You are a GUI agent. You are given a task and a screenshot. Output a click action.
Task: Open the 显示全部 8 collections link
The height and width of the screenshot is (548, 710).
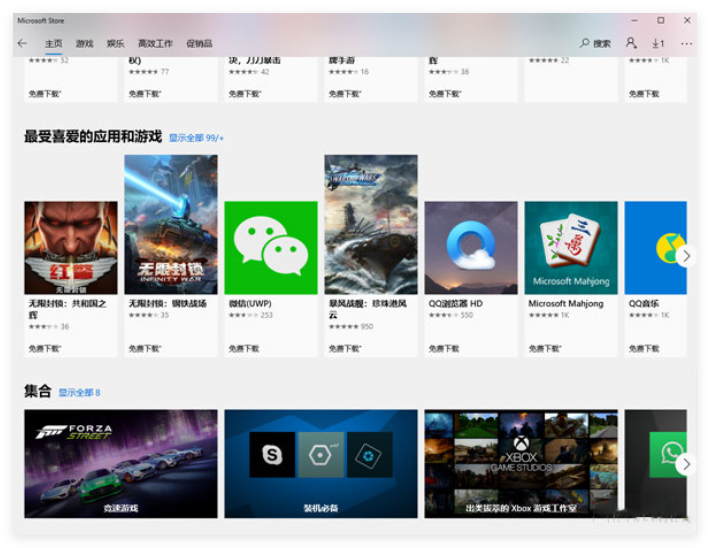pyautogui.click(x=79, y=392)
